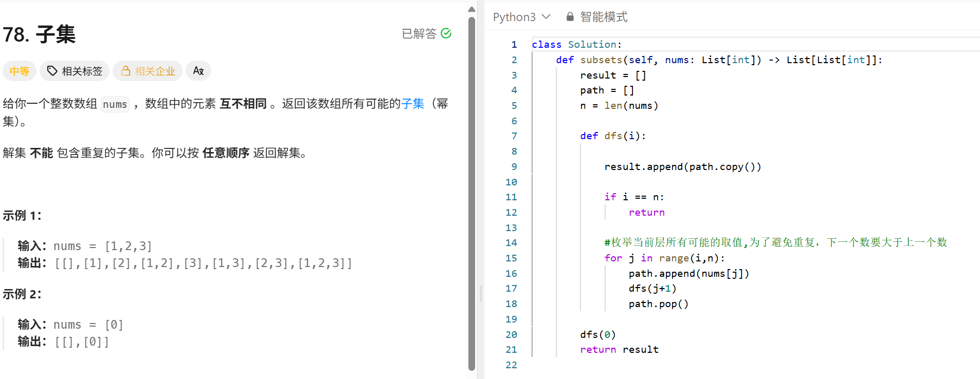Click the green Chinese comment on line 14

(x=775, y=242)
